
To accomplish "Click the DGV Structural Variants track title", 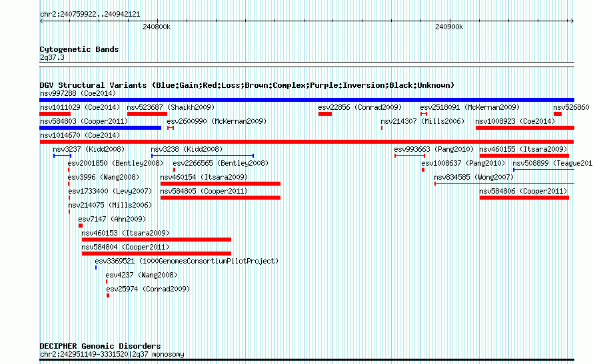I will [247, 85].
